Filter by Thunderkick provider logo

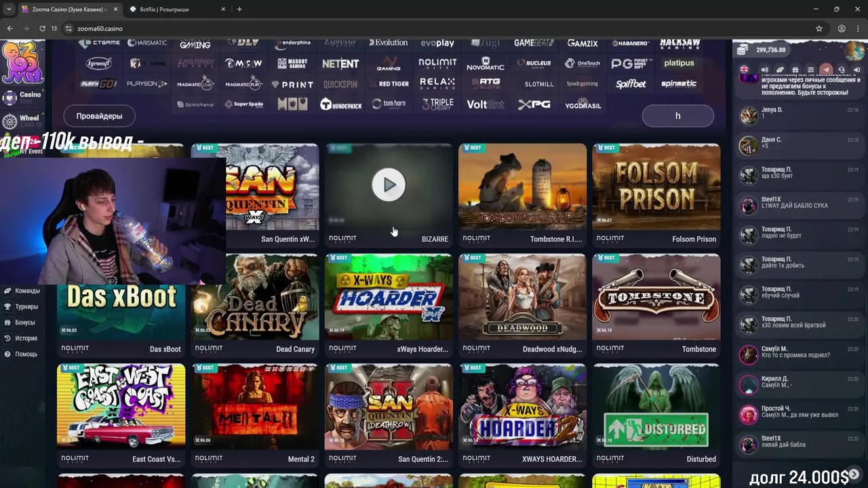[x=340, y=104]
